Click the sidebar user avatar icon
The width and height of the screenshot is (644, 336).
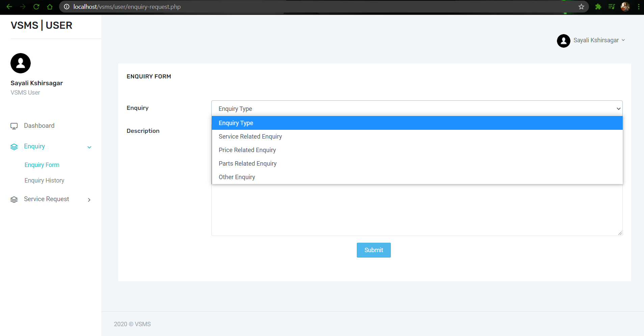click(x=21, y=63)
